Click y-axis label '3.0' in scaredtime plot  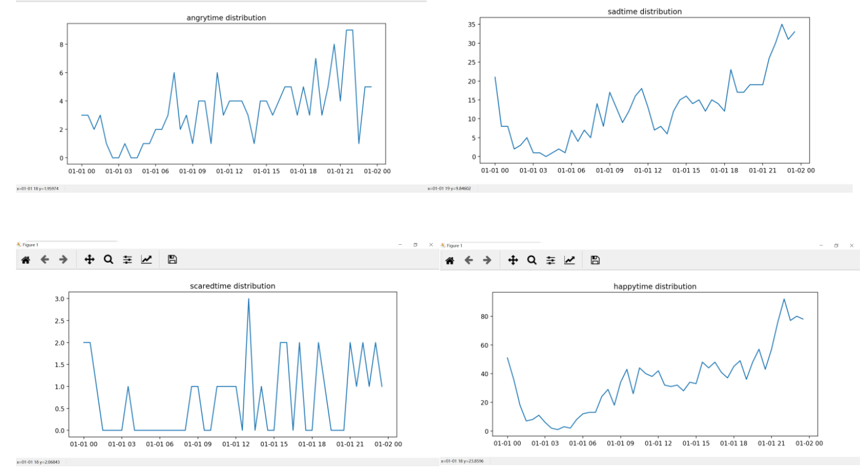click(x=59, y=299)
